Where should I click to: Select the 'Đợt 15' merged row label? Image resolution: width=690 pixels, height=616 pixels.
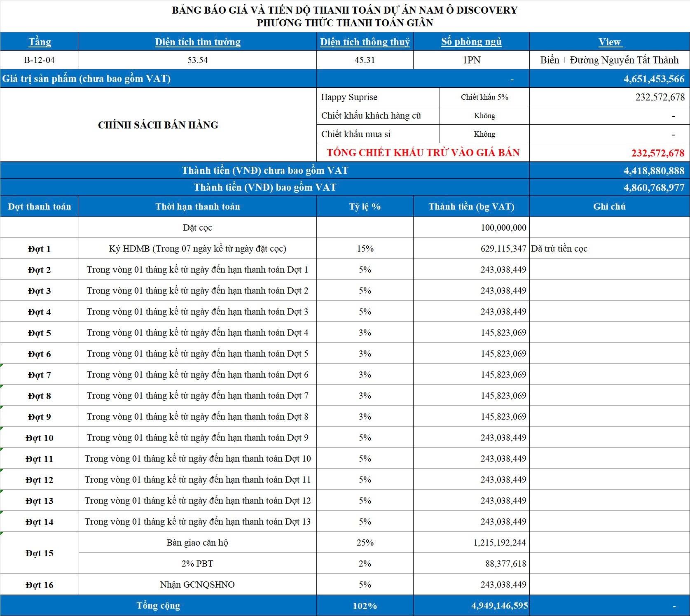(40, 553)
